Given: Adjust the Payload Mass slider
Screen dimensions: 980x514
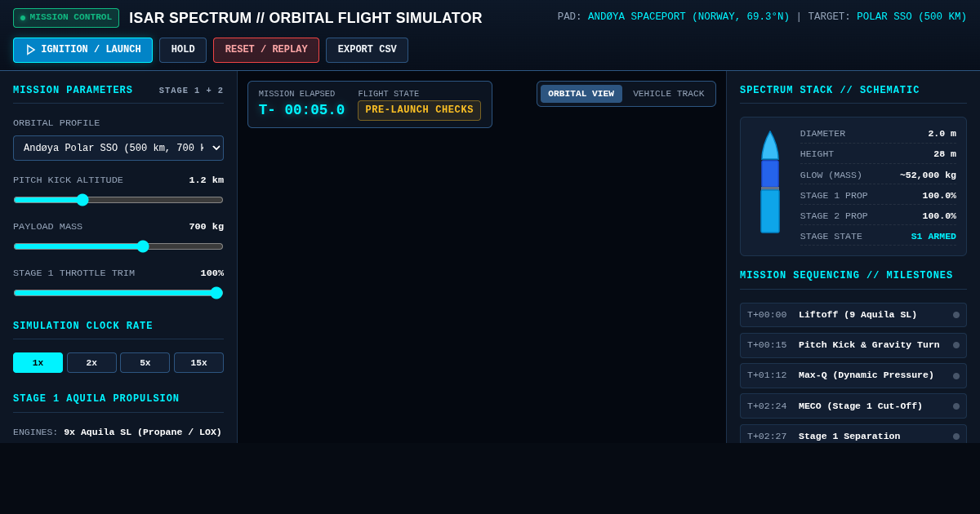Looking at the screenshot, I should click(x=118, y=246).
